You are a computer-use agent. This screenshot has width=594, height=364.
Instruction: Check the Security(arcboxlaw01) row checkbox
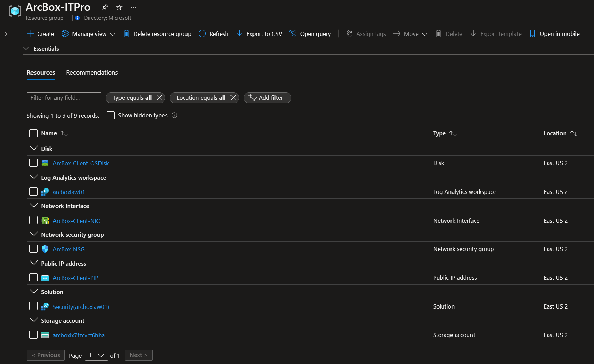coord(34,306)
